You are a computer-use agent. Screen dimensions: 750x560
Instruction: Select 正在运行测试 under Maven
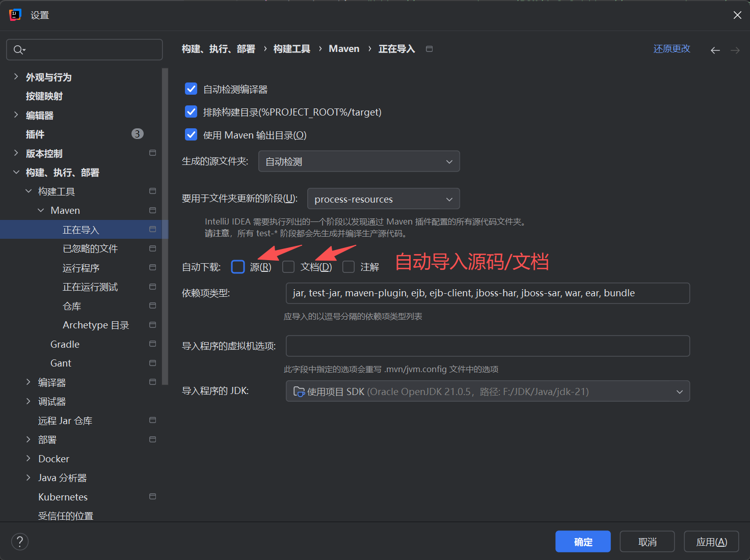coord(90,287)
